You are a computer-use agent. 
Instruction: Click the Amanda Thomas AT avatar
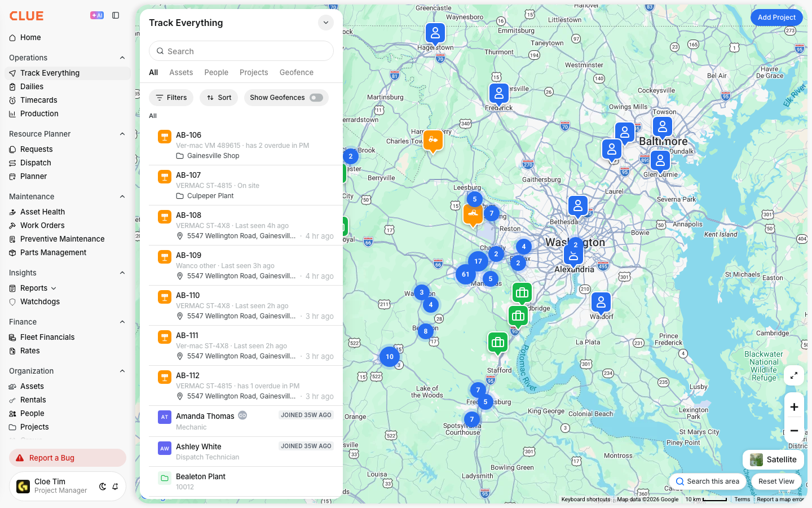(165, 417)
